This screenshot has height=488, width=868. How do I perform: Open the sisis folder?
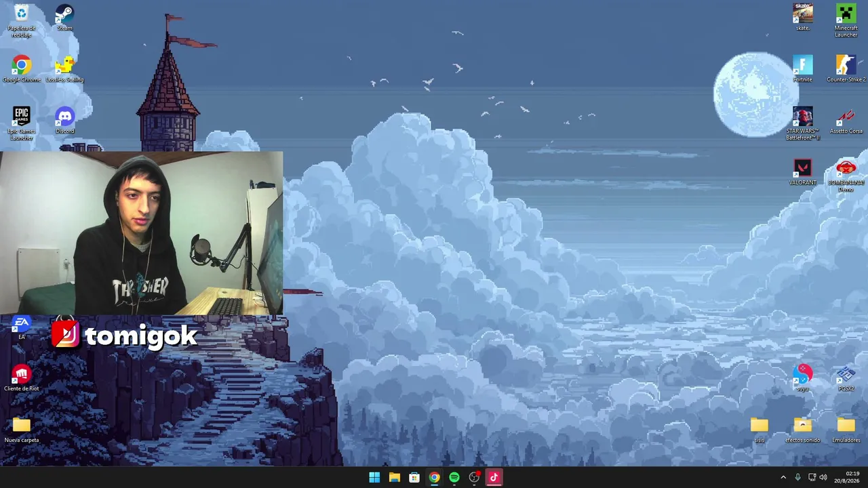tap(759, 430)
